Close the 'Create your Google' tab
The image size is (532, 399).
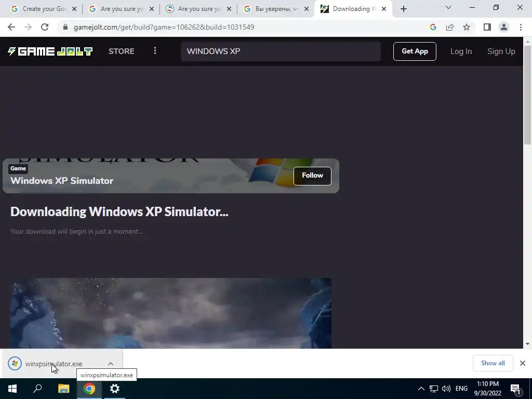(74, 9)
